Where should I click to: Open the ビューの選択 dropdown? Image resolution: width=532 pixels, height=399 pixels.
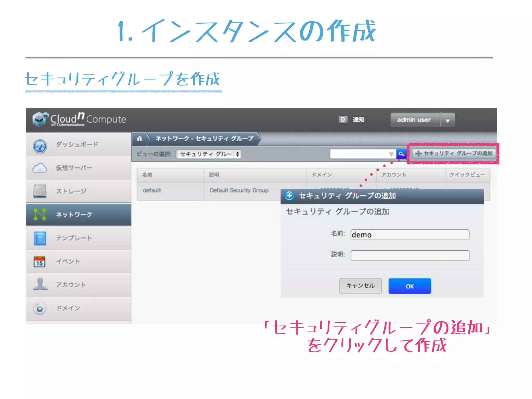[x=209, y=154]
